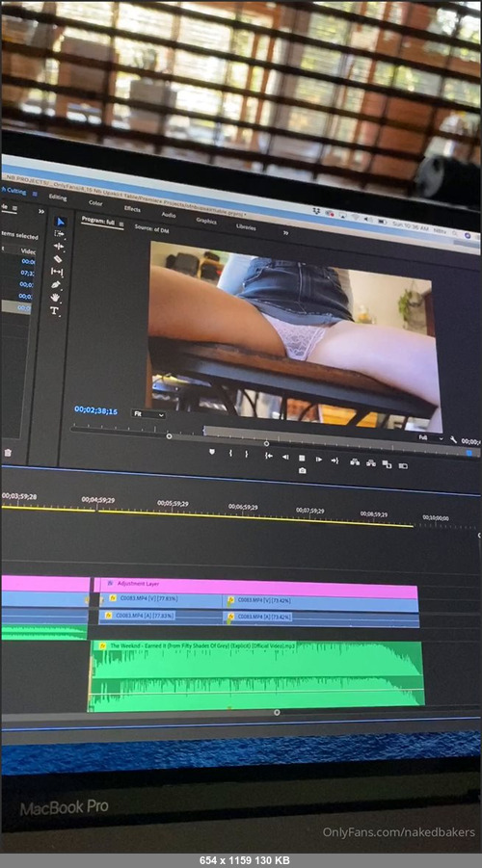The width and height of the screenshot is (482, 868).
Task: Open the macOS Wi-Fi menu bar icon
Action: click(x=355, y=217)
